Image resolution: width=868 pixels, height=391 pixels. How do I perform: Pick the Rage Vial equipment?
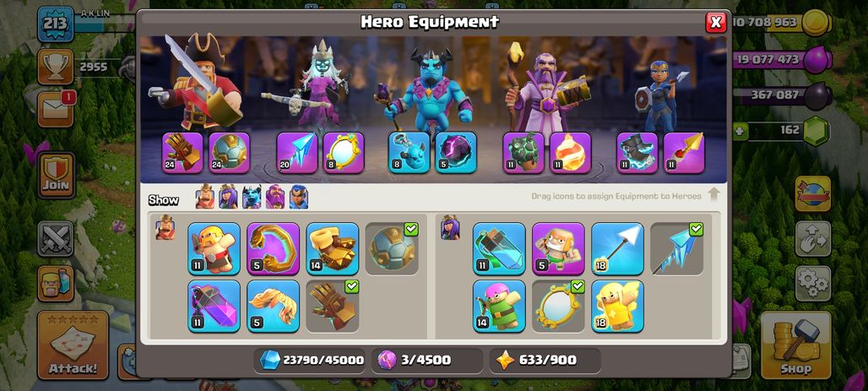tap(214, 306)
